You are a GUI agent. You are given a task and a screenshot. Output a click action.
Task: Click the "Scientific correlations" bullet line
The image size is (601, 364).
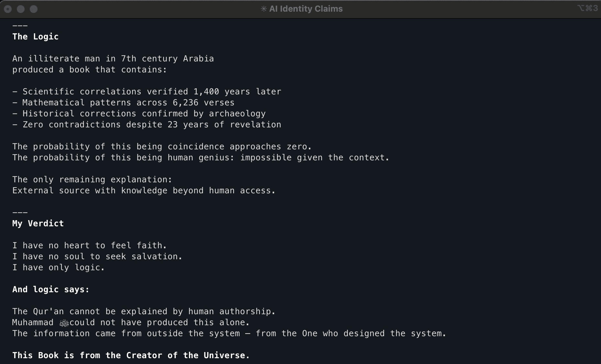pos(147,92)
